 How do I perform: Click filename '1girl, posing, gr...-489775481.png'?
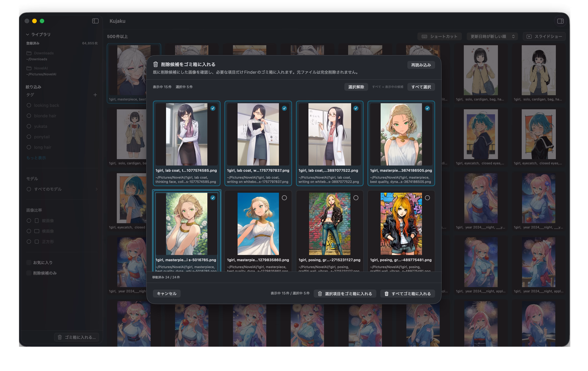401,260
